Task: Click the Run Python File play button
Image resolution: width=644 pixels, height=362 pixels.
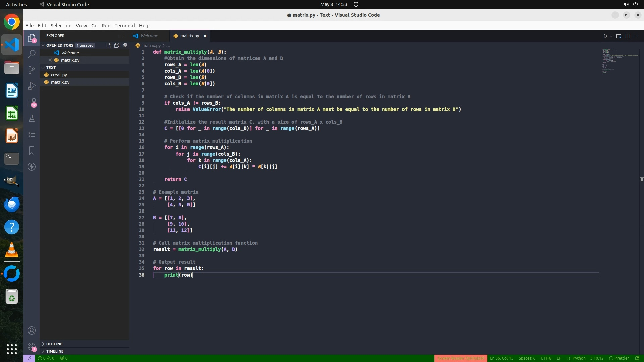Action: click(605, 36)
